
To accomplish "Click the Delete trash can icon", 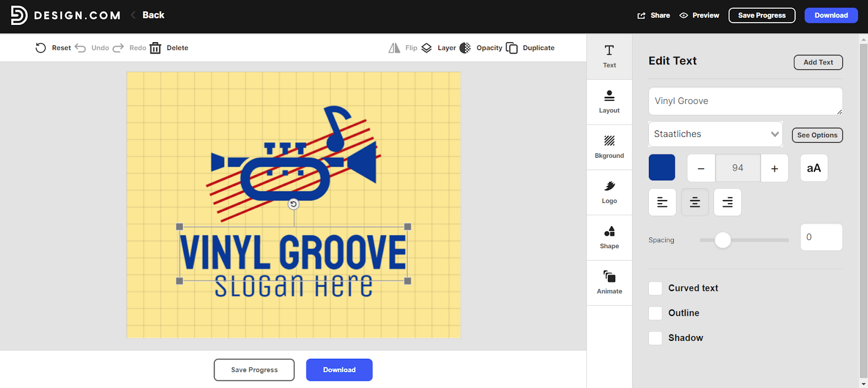I will [x=155, y=48].
